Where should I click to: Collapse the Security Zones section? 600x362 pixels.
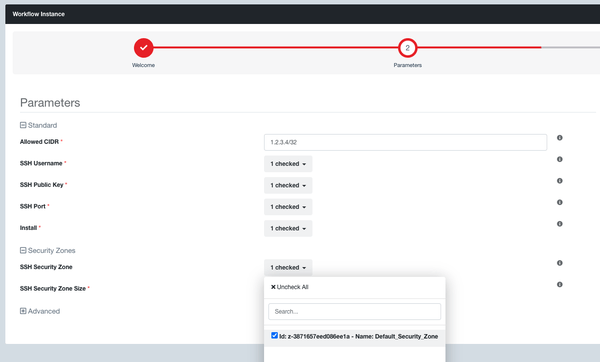[x=23, y=250]
